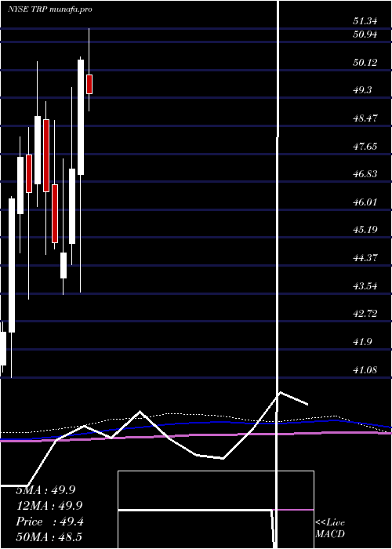Click the 49.3 price axis label
The width and height of the screenshot is (392, 549).
tap(362, 90)
